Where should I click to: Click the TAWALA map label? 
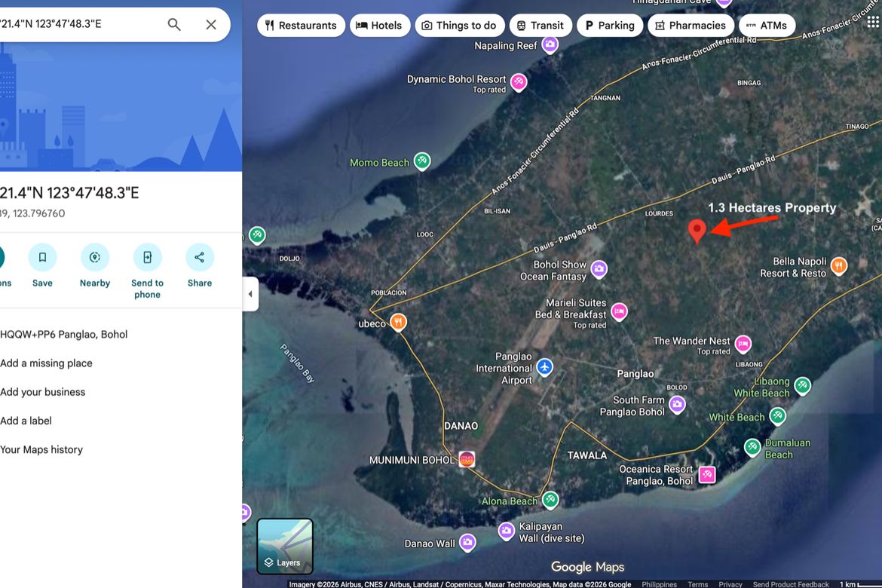pyautogui.click(x=586, y=455)
